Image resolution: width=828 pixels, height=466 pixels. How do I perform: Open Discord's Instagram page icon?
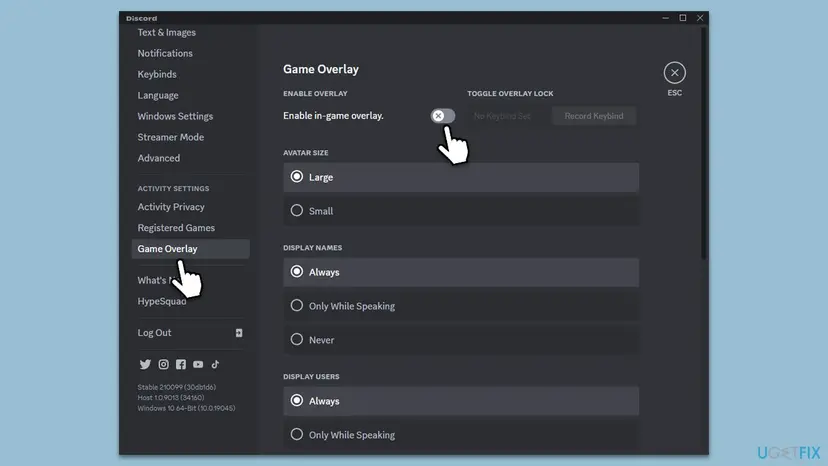(x=164, y=364)
